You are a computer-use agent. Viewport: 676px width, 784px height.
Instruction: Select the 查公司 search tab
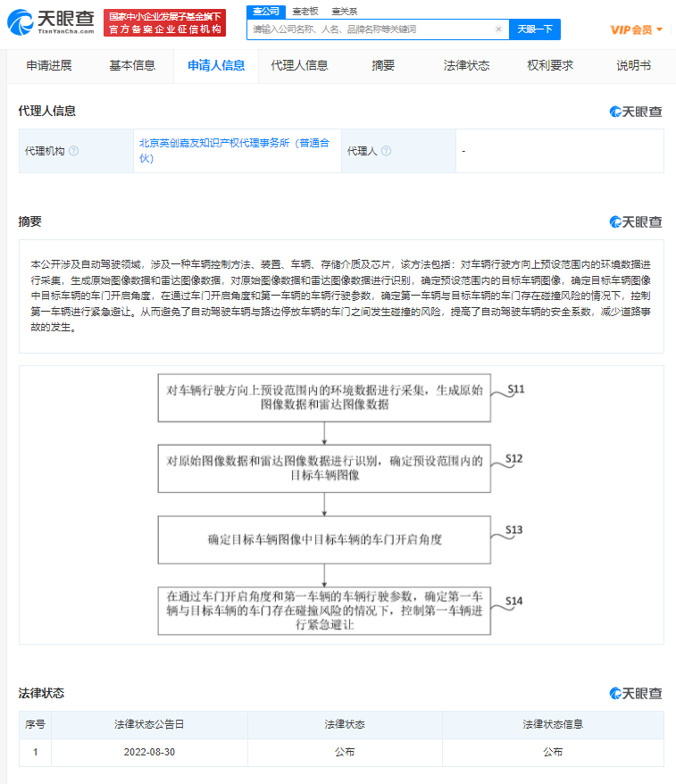pos(266,11)
